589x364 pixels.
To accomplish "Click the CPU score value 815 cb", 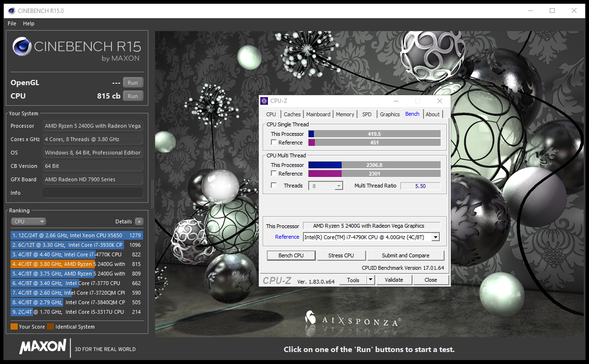I will [109, 96].
